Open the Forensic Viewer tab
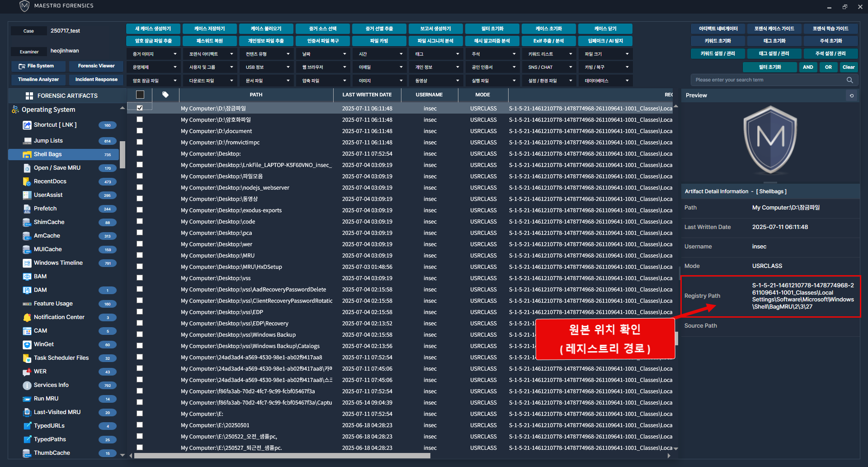Viewport: 868px width, 467px height. pyautogui.click(x=96, y=66)
